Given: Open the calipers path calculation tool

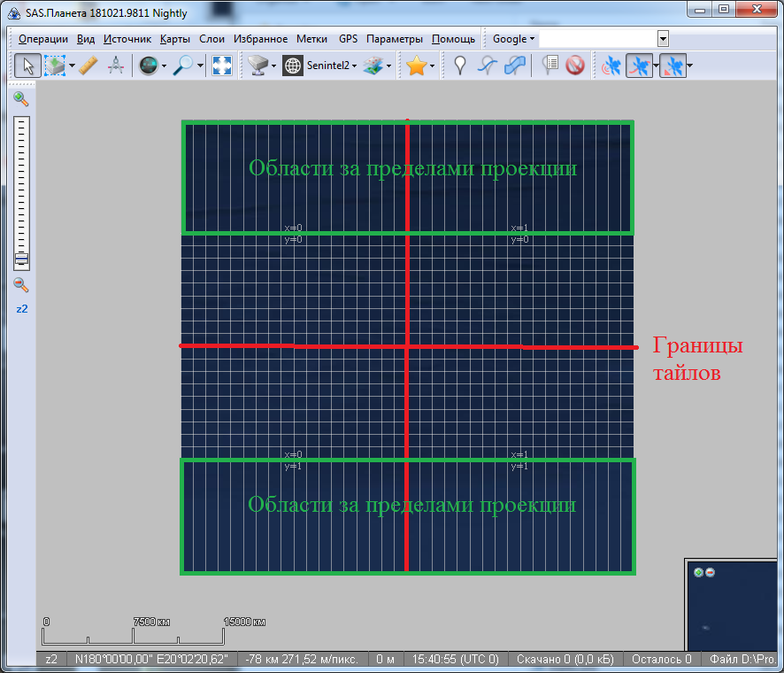Looking at the screenshot, I should coord(115,66).
